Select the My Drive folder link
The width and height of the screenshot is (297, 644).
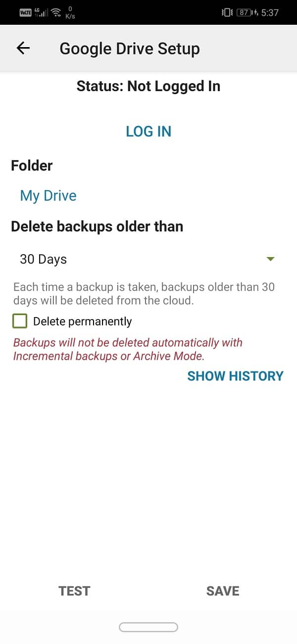48,195
